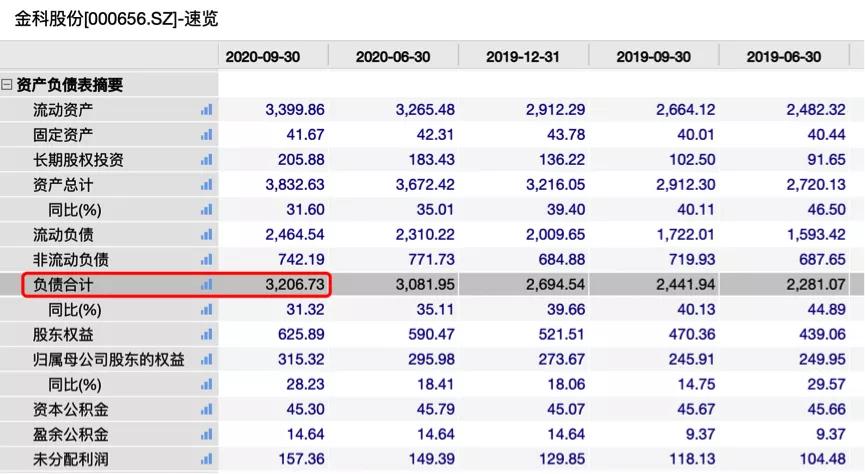This screenshot has height=474, width=865.
Task: Open chart icon for 归属母公司股东的权益 row
Action: (206, 360)
